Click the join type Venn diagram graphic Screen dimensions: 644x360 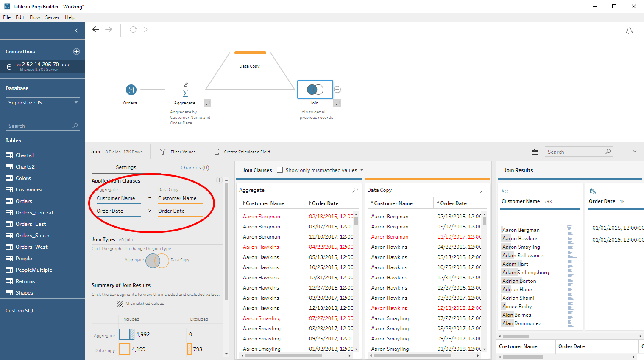(x=157, y=260)
